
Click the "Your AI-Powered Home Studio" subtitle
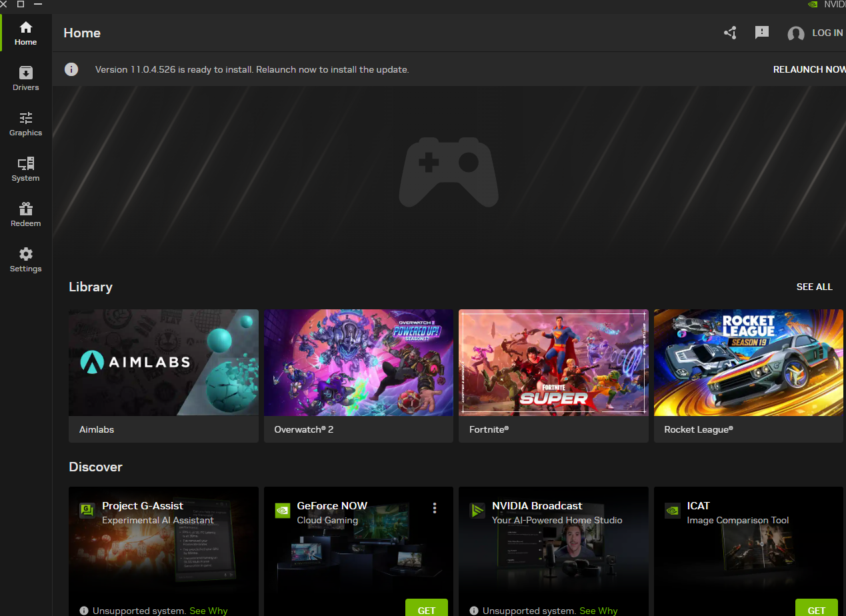pos(557,520)
